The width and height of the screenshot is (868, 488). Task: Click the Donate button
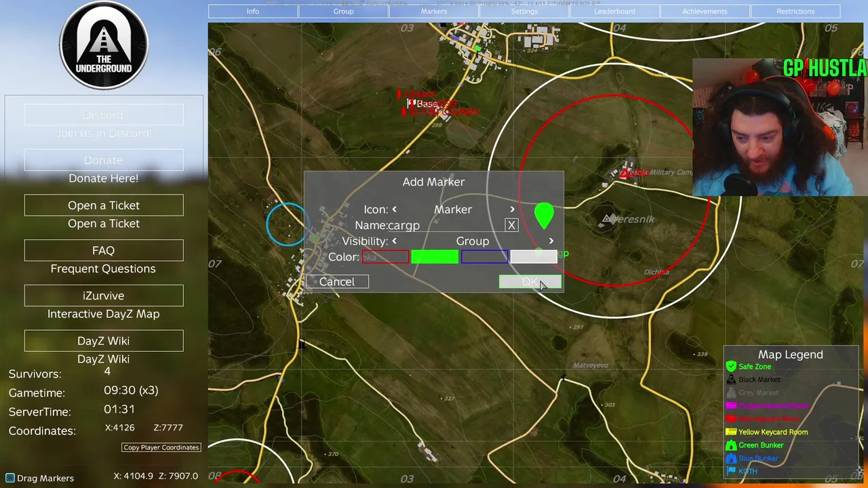(104, 160)
